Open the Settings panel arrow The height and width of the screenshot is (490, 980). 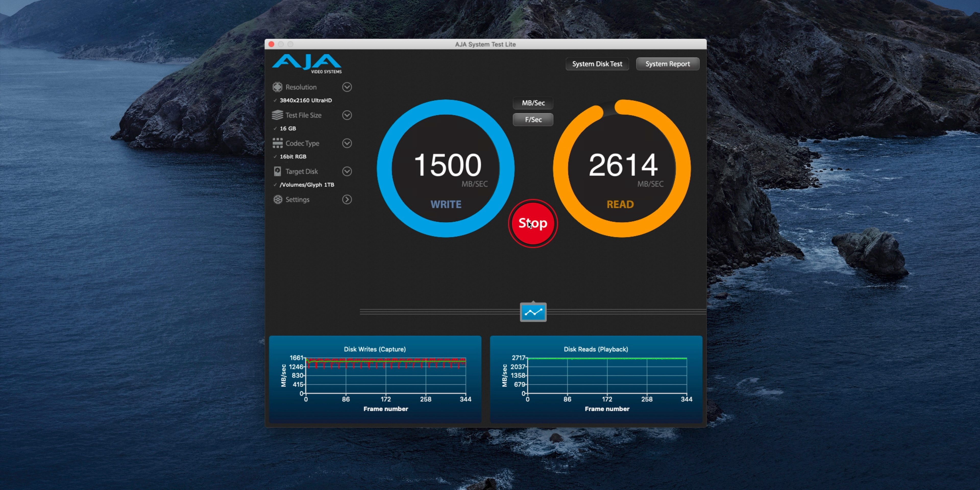347,199
